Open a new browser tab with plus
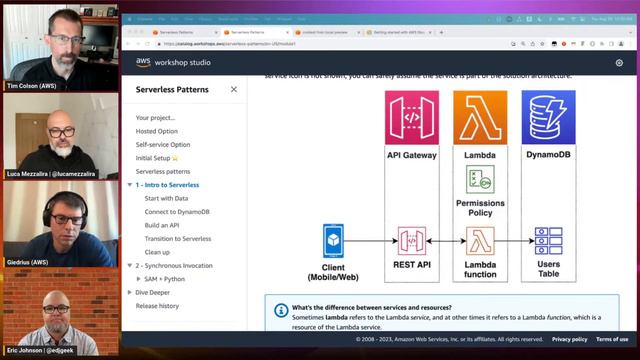The width and height of the screenshot is (640, 360). point(441,32)
